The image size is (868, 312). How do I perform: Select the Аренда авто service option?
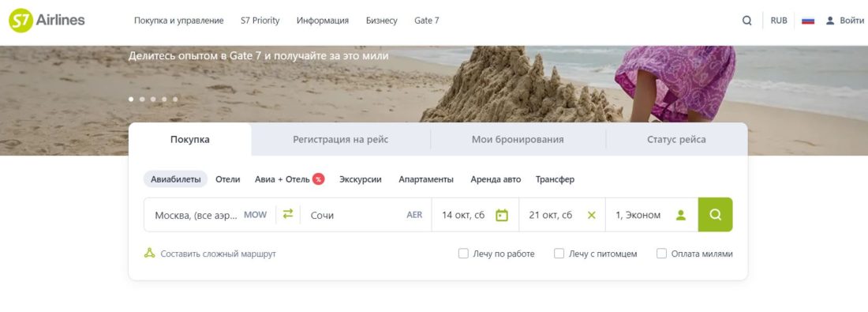pos(496,179)
